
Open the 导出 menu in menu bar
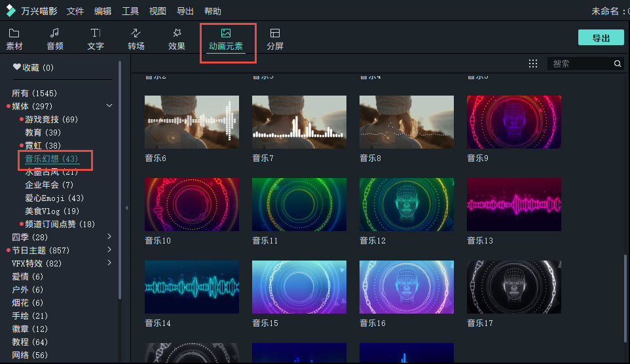(x=185, y=11)
